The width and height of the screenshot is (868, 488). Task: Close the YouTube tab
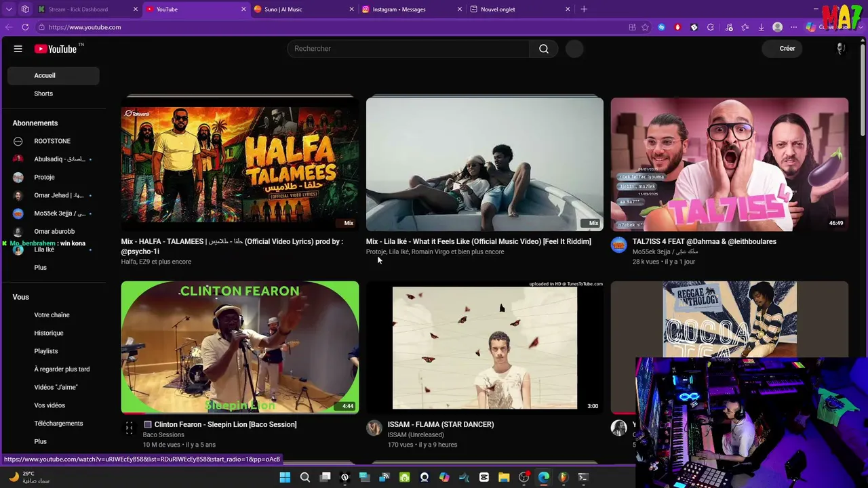(243, 9)
